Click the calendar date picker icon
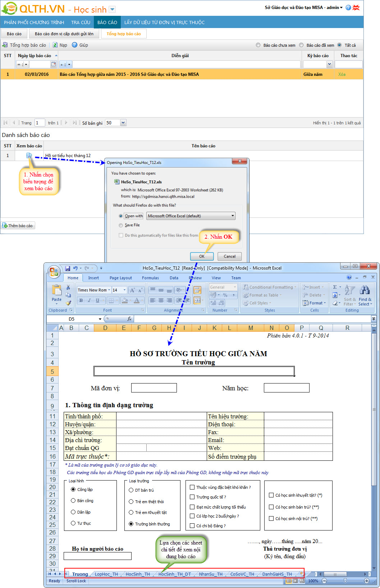 point(54,64)
